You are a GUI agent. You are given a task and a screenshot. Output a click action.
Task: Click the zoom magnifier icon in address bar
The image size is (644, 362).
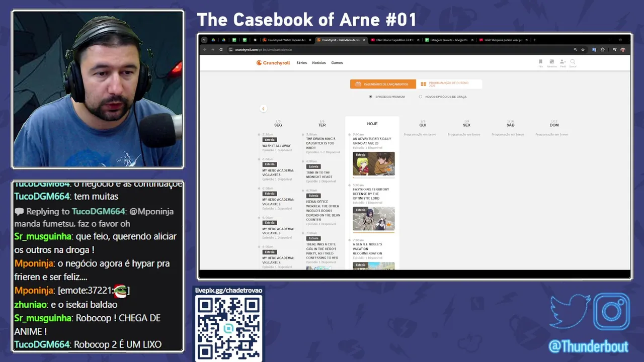(x=576, y=50)
